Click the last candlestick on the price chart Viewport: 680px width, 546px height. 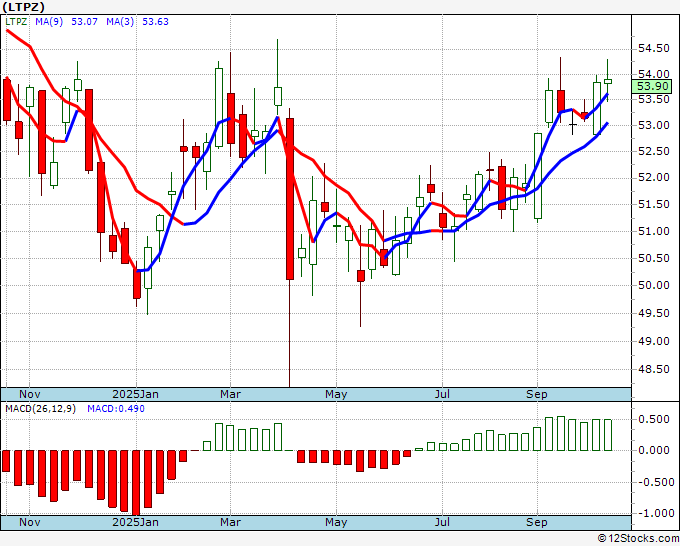coord(608,81)
